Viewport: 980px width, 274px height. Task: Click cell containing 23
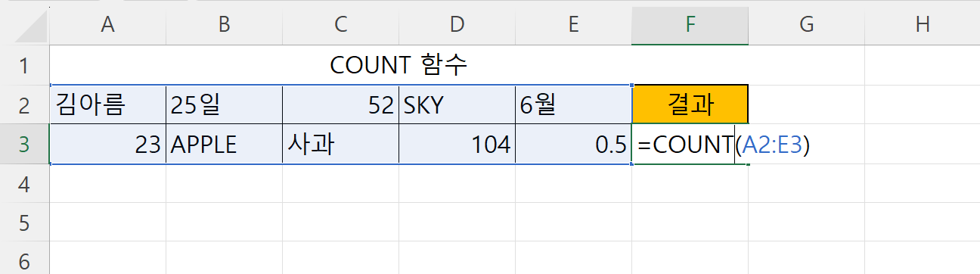pyautogui.click(x=108, y=144)
